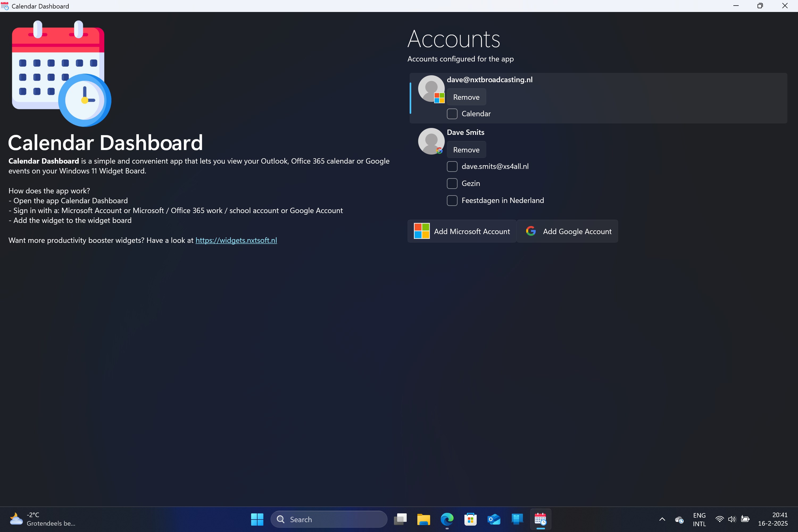Screen dimensions: 798x532
Task: Click the Wi-Fi icon in the system tray
Action: (719, 519)
